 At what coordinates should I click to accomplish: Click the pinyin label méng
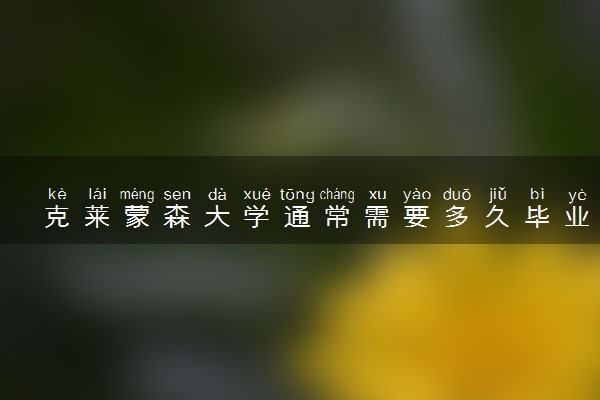tap(137, 195)
